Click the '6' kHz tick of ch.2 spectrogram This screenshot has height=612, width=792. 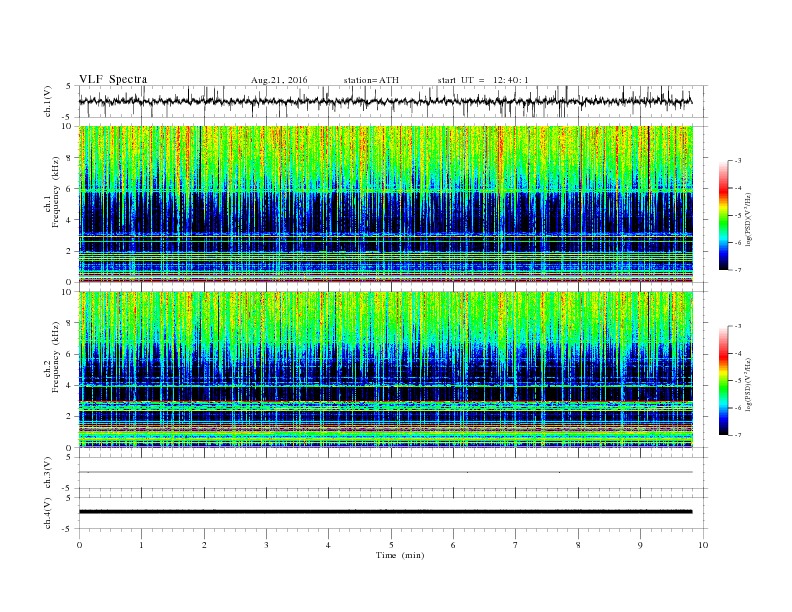click(x=69, y=354)
